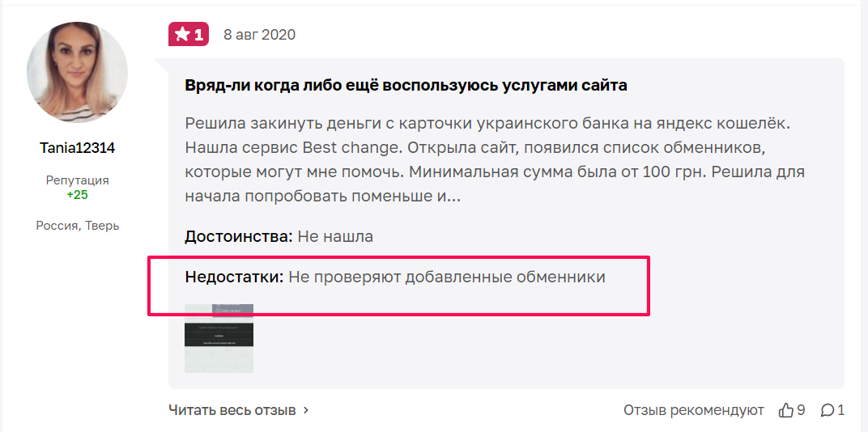Click the number 1 in rating badge
868x432 pixels.
(198, 35)
